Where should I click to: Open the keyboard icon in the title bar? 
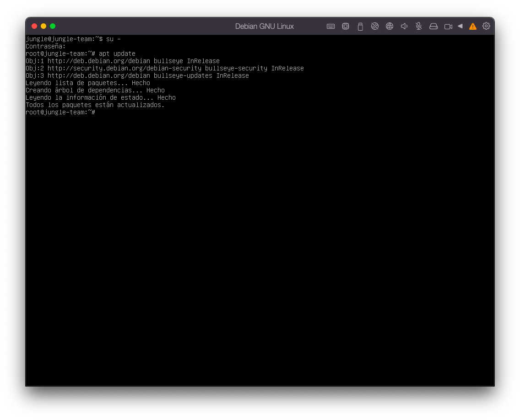[x=330, y=27]
